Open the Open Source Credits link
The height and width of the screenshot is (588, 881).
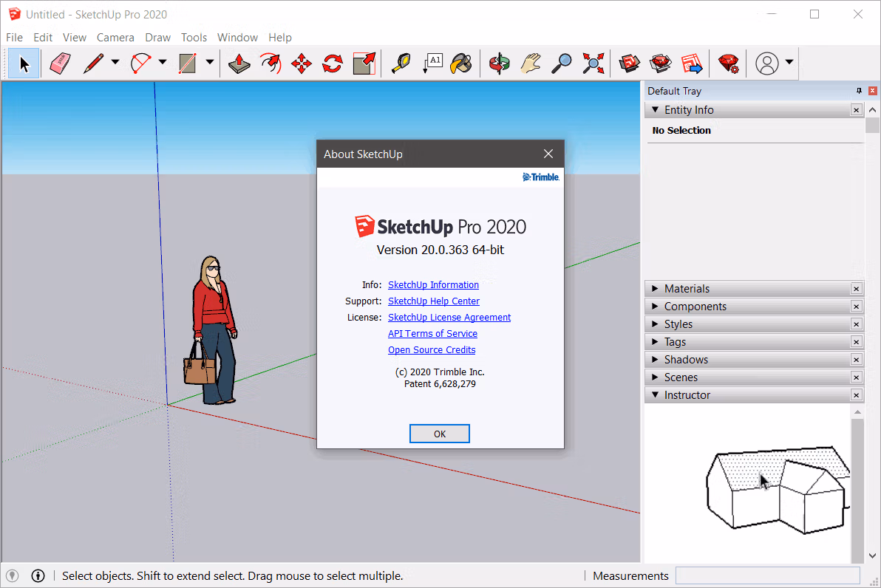click(x=432, y=350)
